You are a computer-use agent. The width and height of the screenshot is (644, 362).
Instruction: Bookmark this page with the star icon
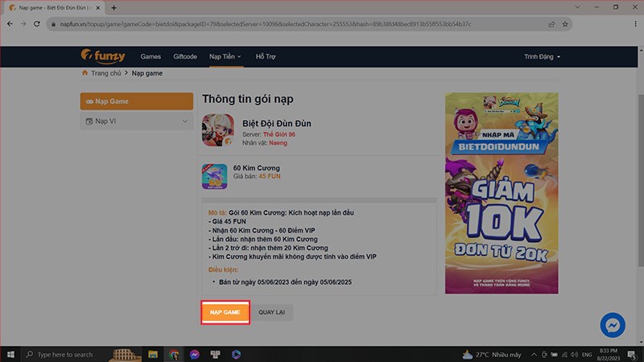point(565,24)
